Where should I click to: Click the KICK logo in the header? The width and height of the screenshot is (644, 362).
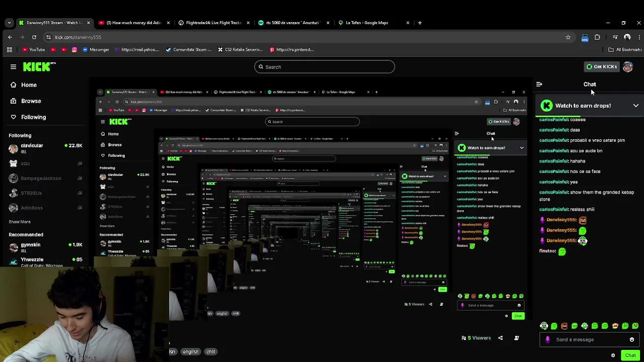coord(40,66)
